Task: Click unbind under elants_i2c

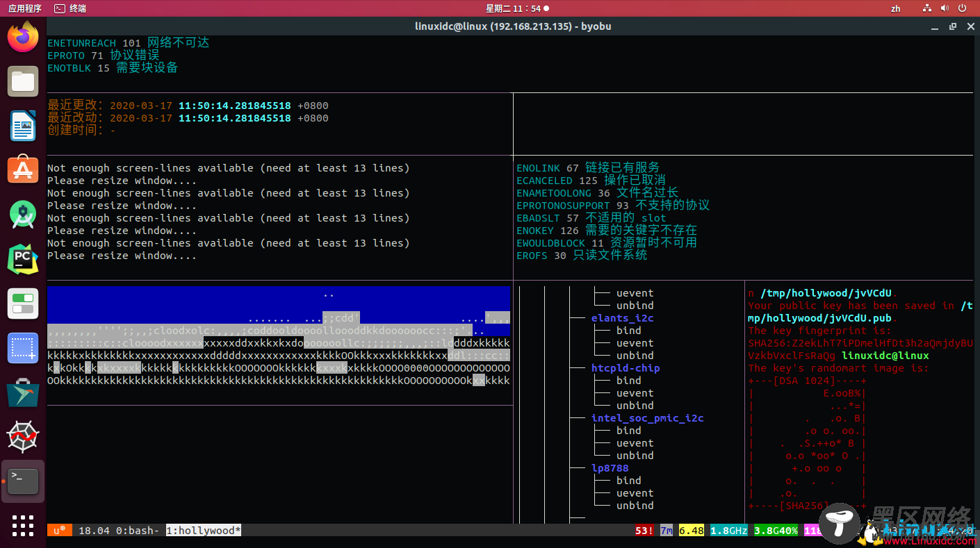Action: [x=635, y=356]
